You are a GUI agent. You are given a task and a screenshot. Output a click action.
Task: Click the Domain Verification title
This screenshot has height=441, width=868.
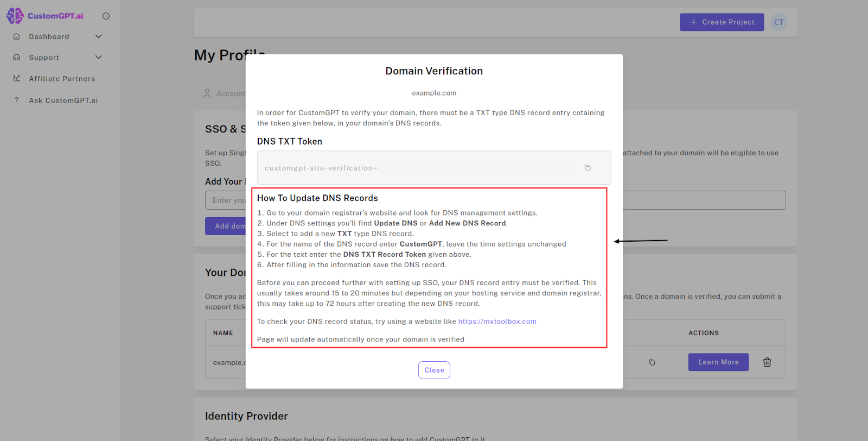click(434, 71)
